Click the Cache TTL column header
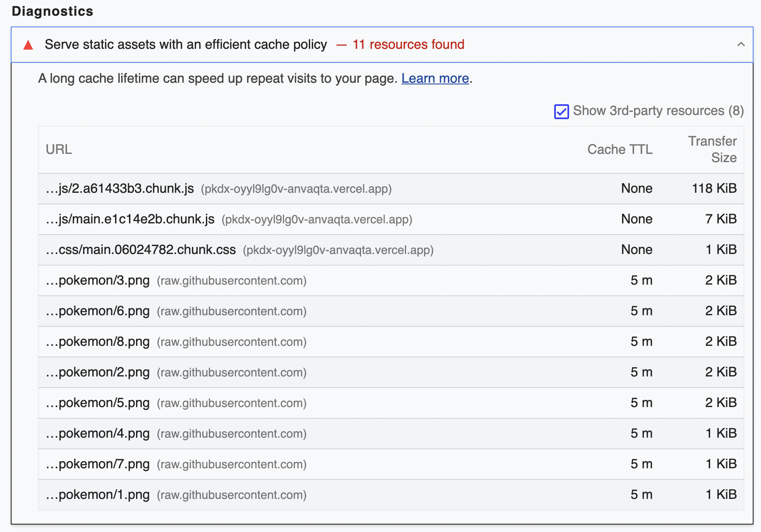761x532 pixels. [620, 149]
